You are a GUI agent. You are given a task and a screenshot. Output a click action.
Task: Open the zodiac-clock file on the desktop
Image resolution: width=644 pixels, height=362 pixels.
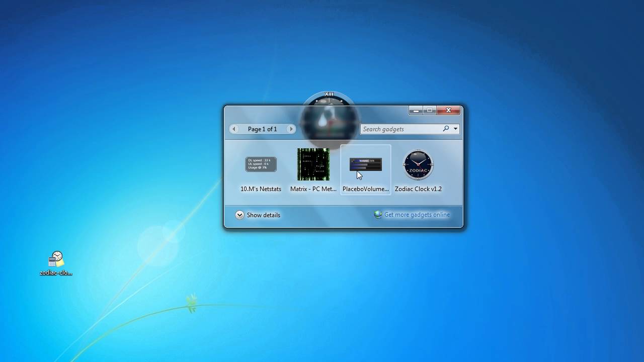tap(56, 263)
